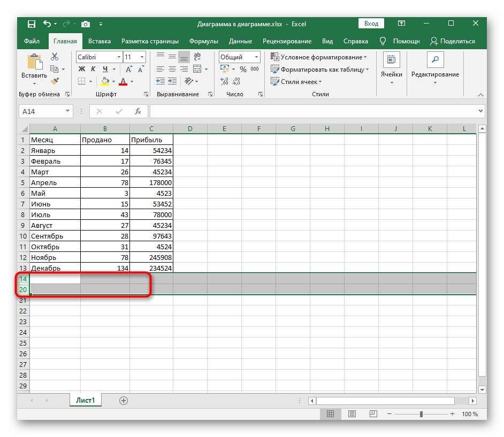Viewport: 504px width, 437px height.
Task: Switch to Page Layout view in status bar
Action: 352,414
